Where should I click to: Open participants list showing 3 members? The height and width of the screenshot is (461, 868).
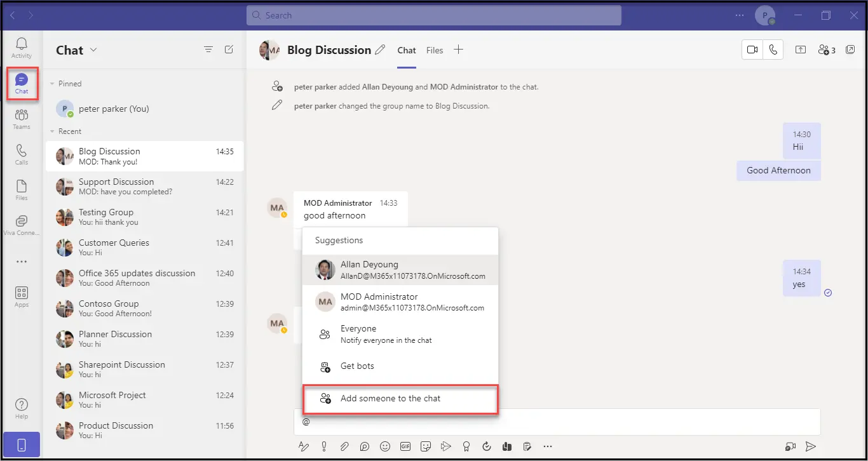point(827,50)
